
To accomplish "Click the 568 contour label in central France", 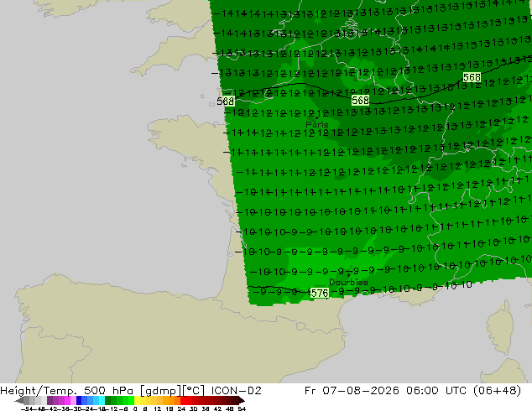I will pyautogui.click(x=360, y=100).
